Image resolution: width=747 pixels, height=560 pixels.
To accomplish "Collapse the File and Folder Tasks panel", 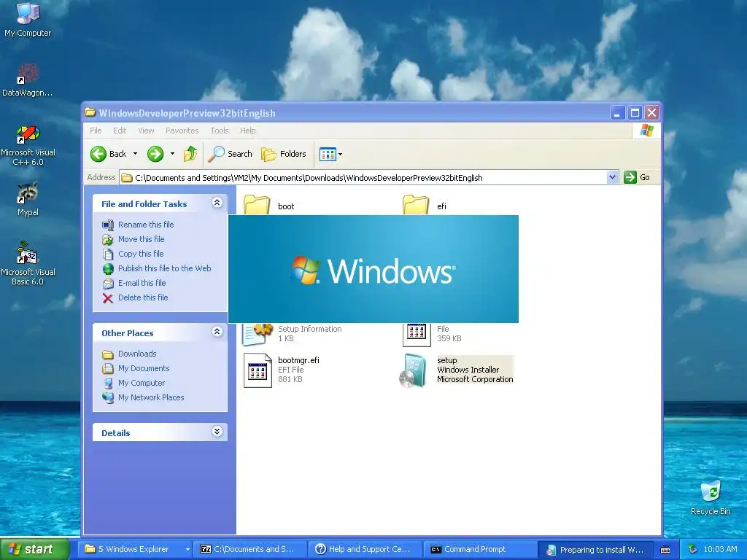I will pyautogui.click(x=217, y=203).
